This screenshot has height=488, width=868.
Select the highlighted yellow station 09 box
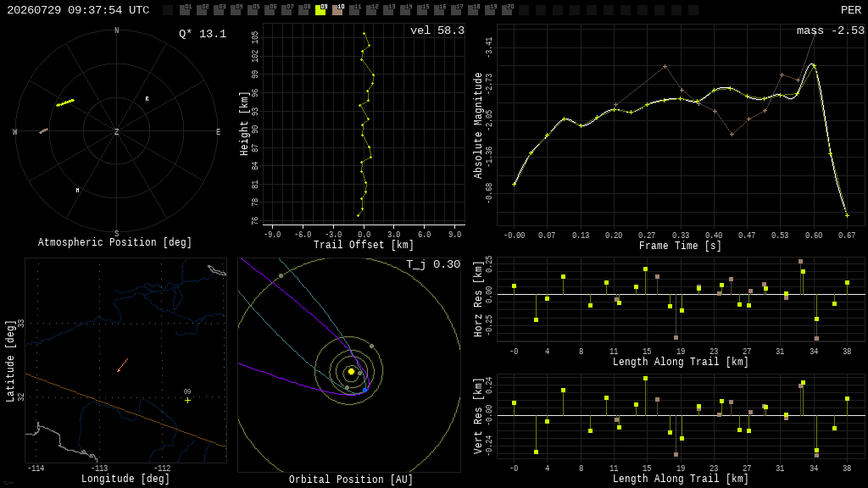coord(320,10)
